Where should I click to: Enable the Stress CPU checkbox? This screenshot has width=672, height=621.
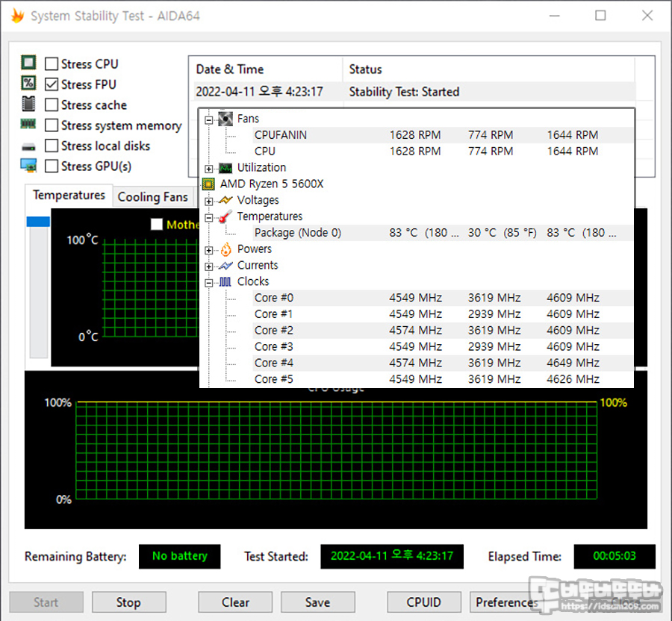point(52,63)
